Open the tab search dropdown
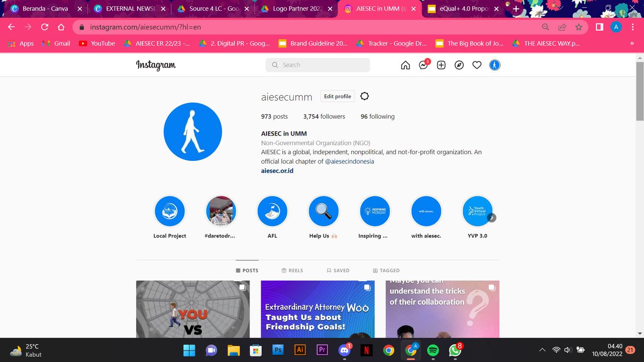Viewport: 644px width, 362px height. coord(560,9)
